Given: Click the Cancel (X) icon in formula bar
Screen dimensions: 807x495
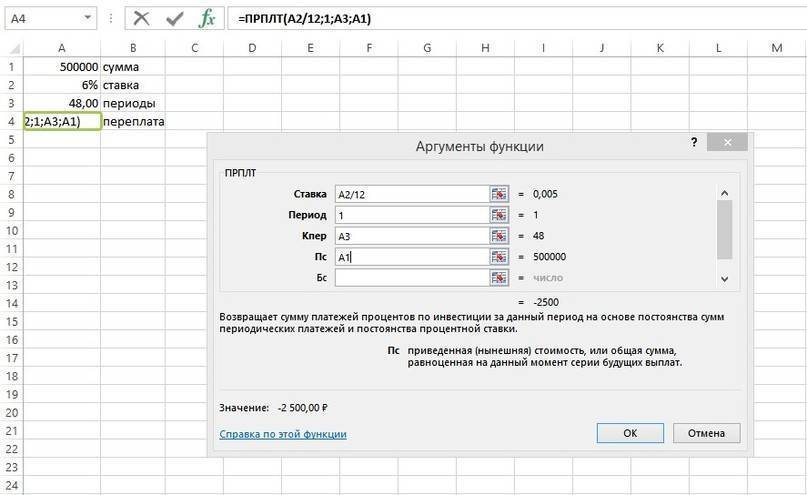Looking at the screenshot, I should click(142, 18).
